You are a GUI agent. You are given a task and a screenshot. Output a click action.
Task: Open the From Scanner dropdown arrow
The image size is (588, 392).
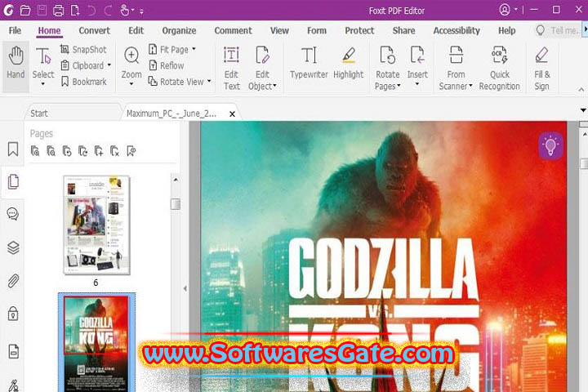click(470, 86)
